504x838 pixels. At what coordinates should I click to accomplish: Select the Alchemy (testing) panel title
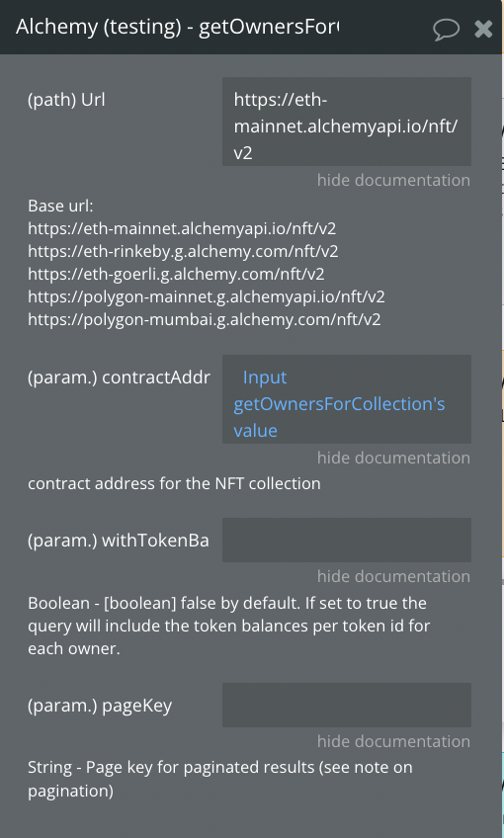click(178, 28)
